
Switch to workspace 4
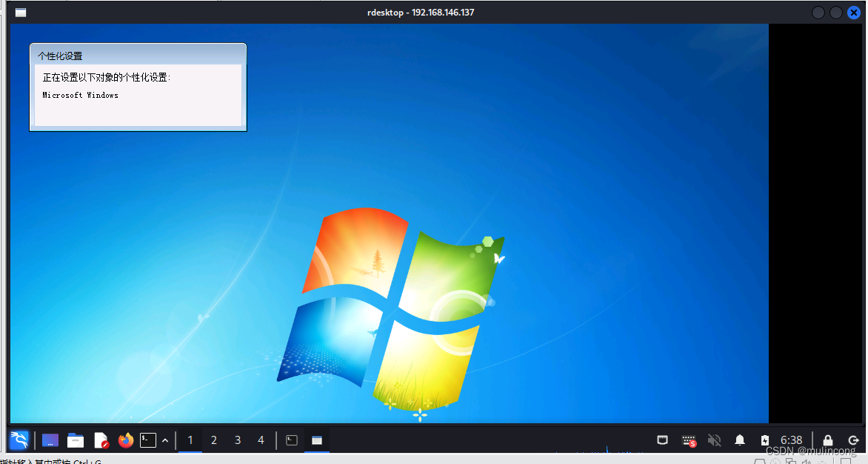point(261,440)
